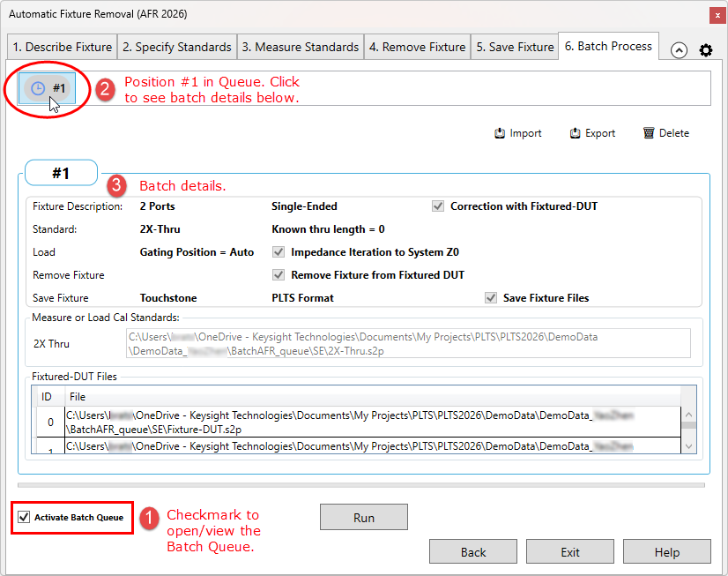Click the batch progress bar

coord(361,484)
